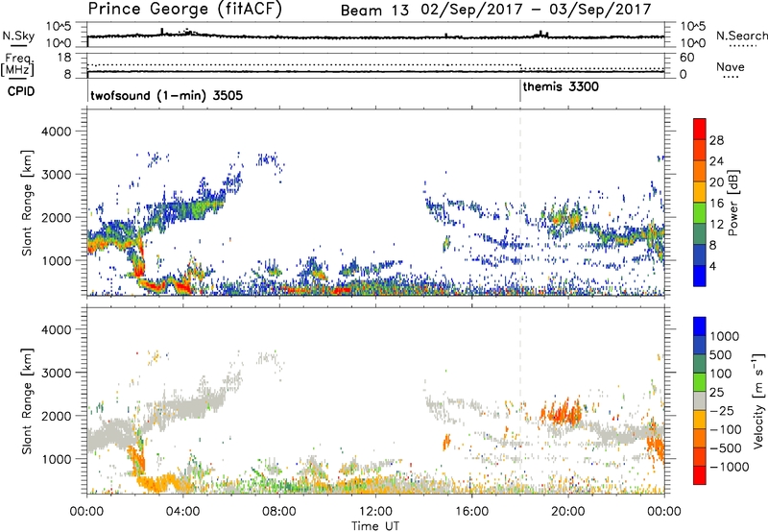This screenshot has height=532, width=768.
Task: Click the '08:00' time axis tick label
Action: [278, 512]
